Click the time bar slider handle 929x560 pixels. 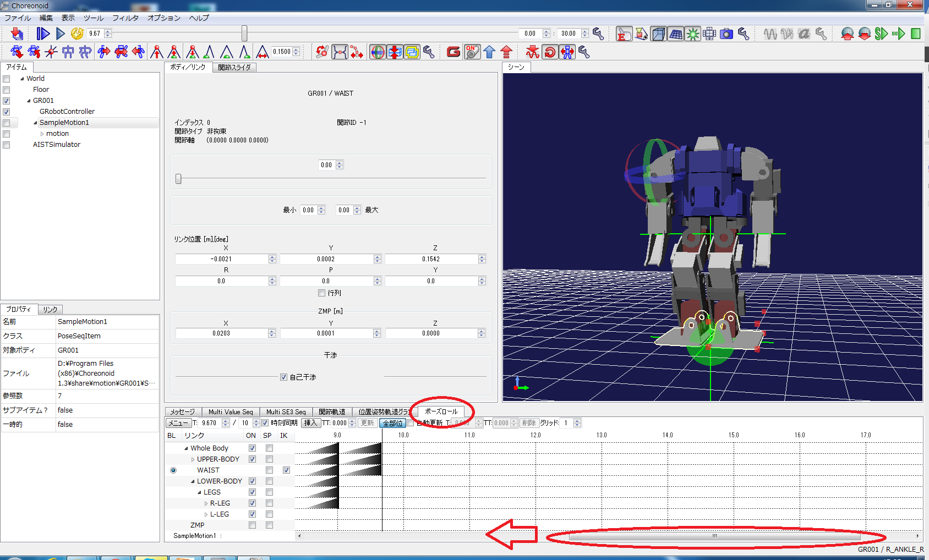(x=244, y=34)
